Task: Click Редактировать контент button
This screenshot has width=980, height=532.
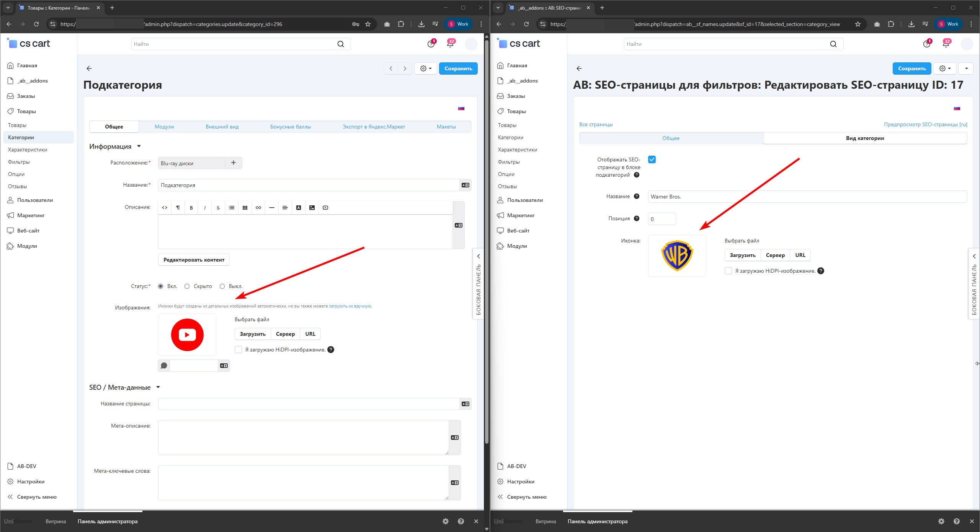Action: 194,260
